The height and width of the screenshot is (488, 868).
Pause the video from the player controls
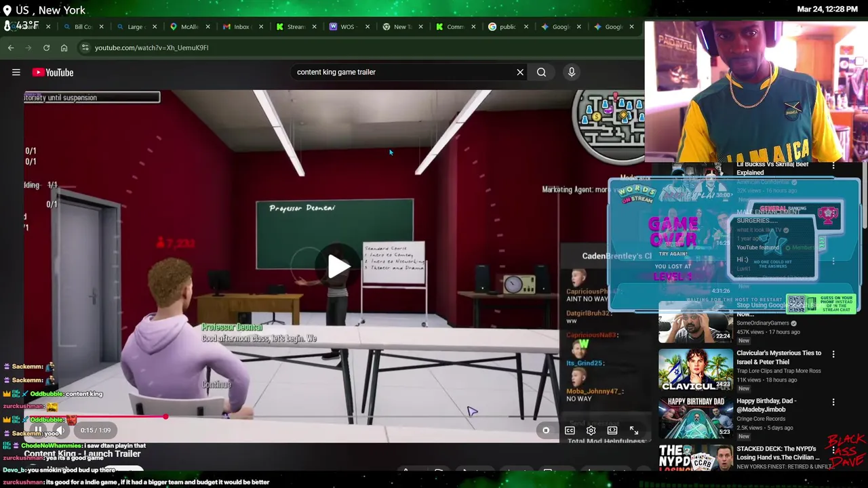point(39,430)
